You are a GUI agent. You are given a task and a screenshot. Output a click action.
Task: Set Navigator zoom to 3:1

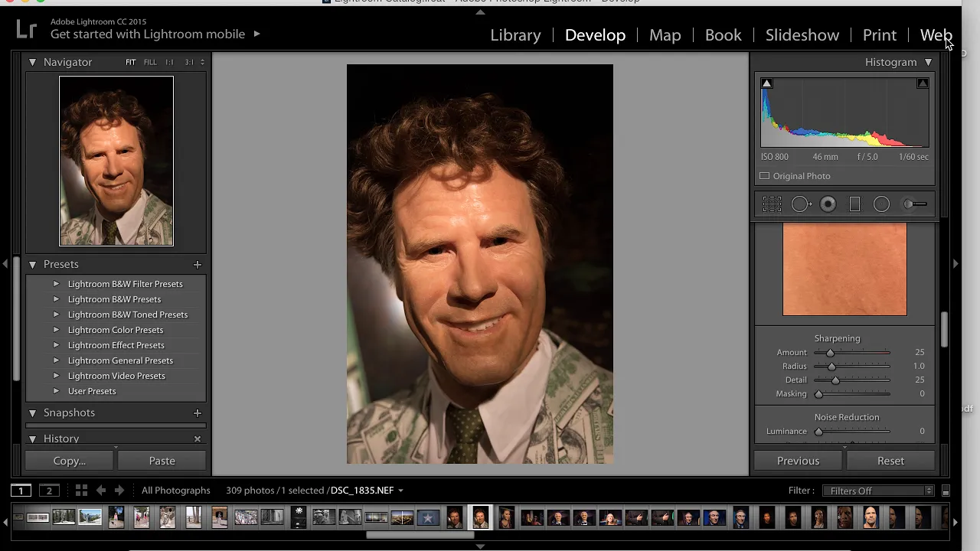pos(189,63)
